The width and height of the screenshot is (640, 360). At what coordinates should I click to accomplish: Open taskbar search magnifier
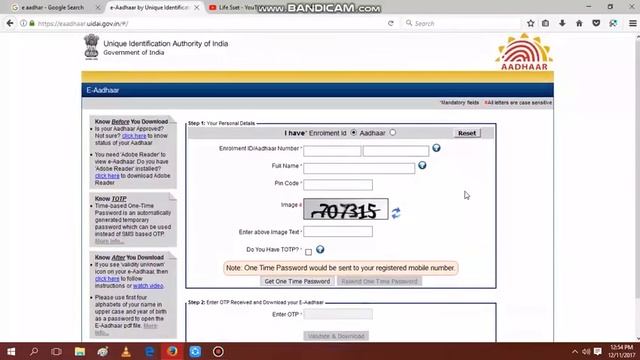[34, 351]
